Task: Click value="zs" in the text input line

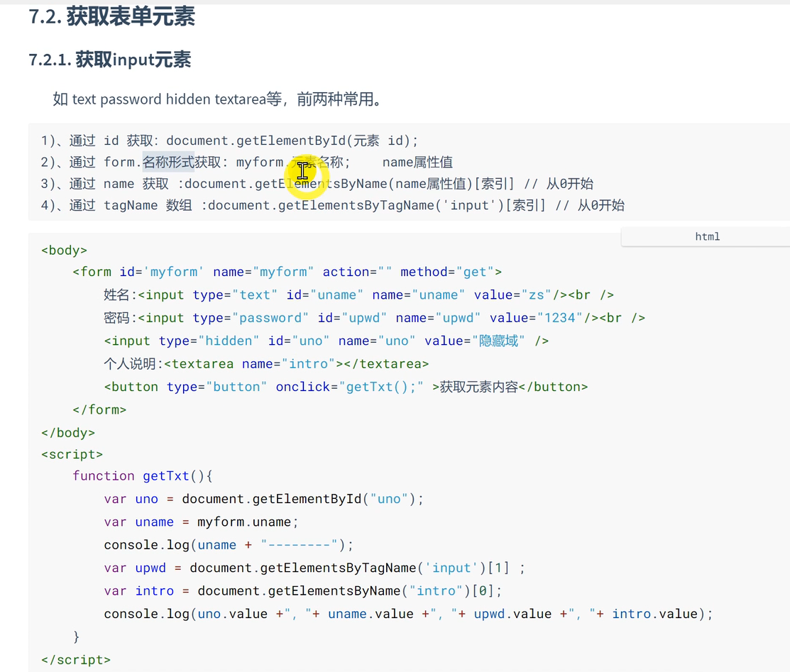Action: point(513,294)
